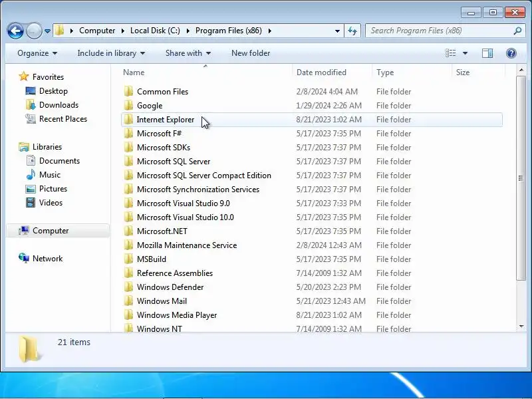Expand arrow after Program Files (x86) breadcrumb
Screen dimensions: 532x399
click(270, 31)
